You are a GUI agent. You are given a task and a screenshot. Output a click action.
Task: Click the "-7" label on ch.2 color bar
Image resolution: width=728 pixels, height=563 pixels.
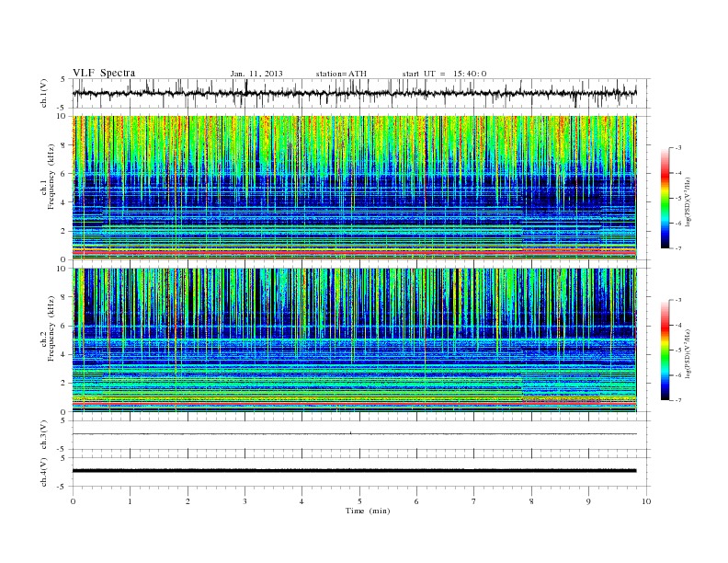coord(677,400)
